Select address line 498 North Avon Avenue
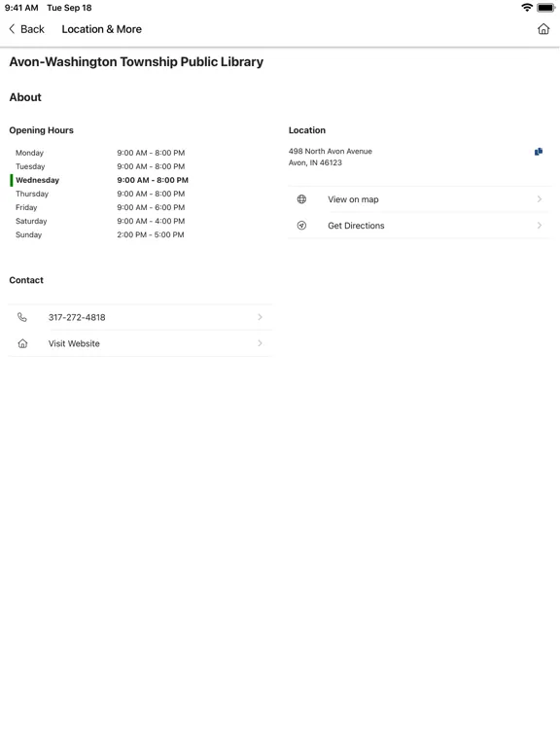 pyautogui.click(x=331, y=151)
